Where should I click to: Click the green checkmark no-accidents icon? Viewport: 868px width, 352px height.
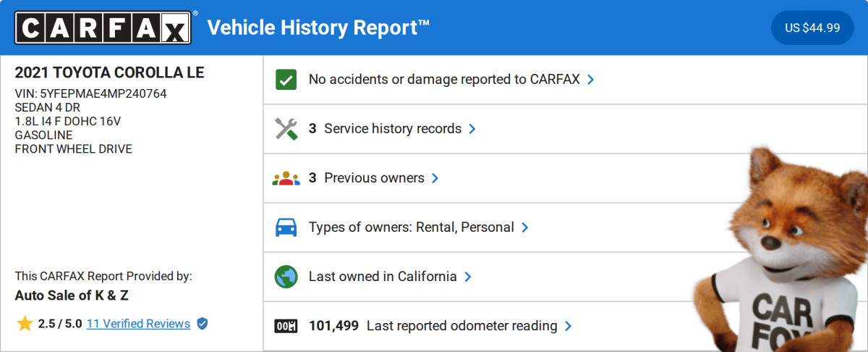286,80
